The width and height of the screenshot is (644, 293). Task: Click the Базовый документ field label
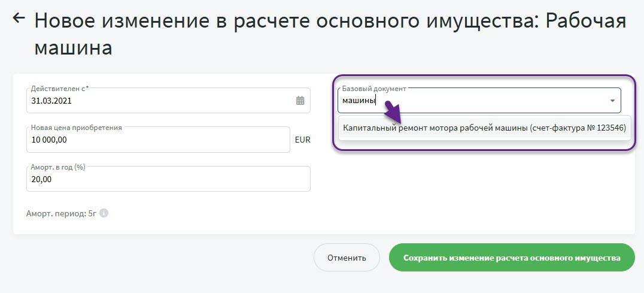click(x=374, y=89)
